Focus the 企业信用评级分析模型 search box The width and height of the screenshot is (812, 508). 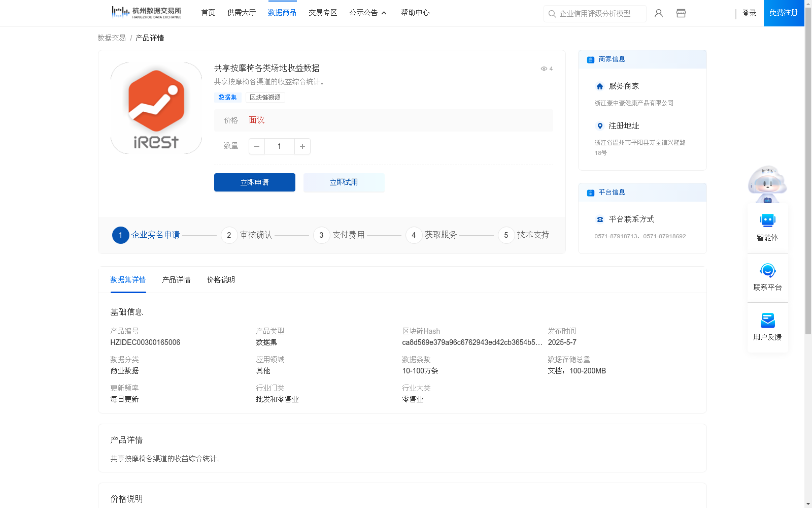[x=595, y=14]
